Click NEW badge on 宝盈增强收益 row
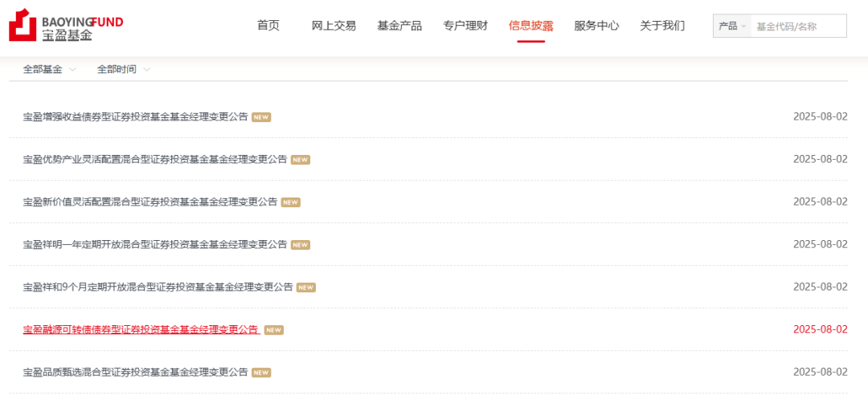The image size is (868, 395). 261,117
